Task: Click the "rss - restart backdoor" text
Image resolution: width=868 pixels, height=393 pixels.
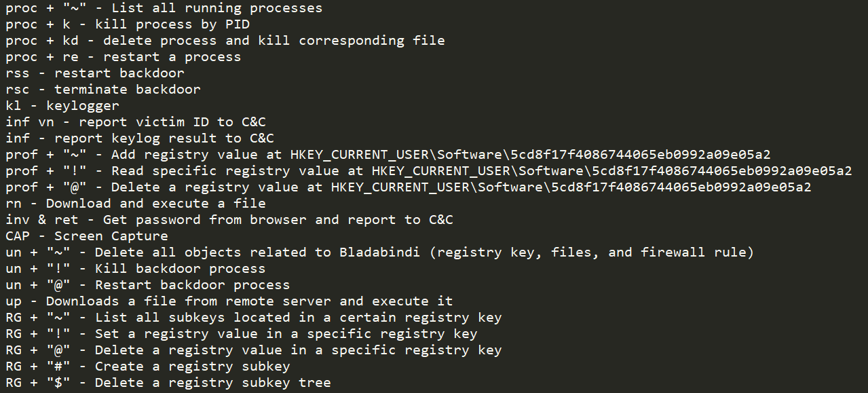Action: click(94, 73)
